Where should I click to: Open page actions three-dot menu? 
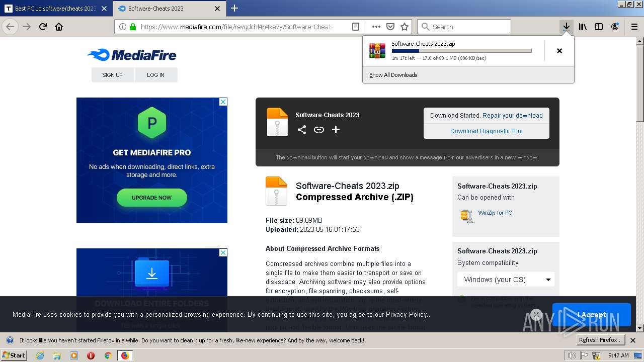click(x=376, y=27)
